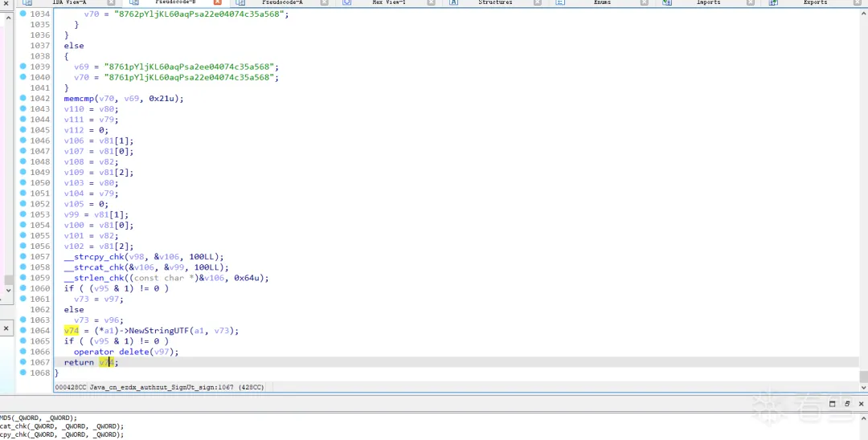Image resolution: width=868 pixels, height=440 pixels.
Task: Select the string literal assigned to v69
Action: tap(191, 67)
